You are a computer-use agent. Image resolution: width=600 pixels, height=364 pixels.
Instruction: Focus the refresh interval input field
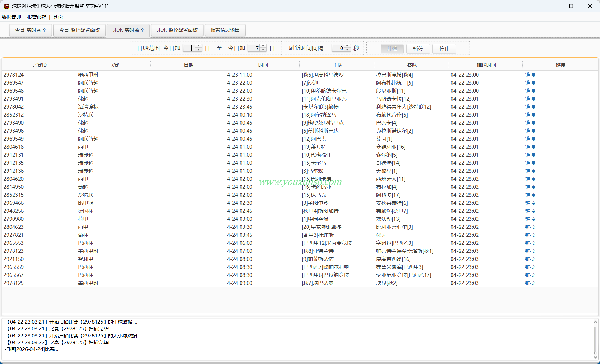(338, 48)
